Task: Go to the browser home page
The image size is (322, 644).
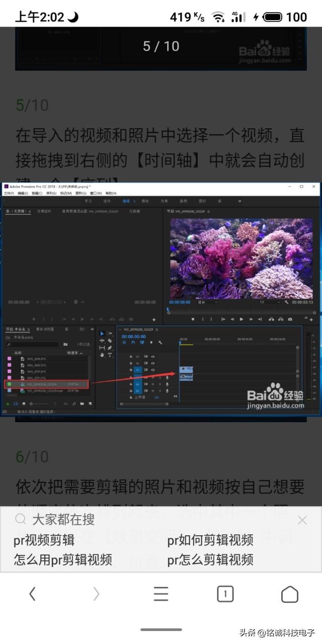Action: pos(289,594)
